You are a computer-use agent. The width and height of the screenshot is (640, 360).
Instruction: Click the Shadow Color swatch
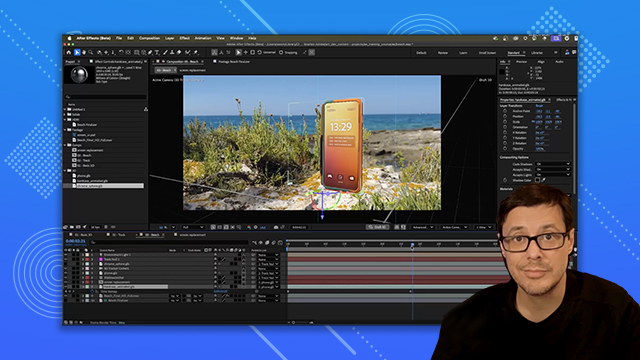pyautogui.click(x=538, y=180)
